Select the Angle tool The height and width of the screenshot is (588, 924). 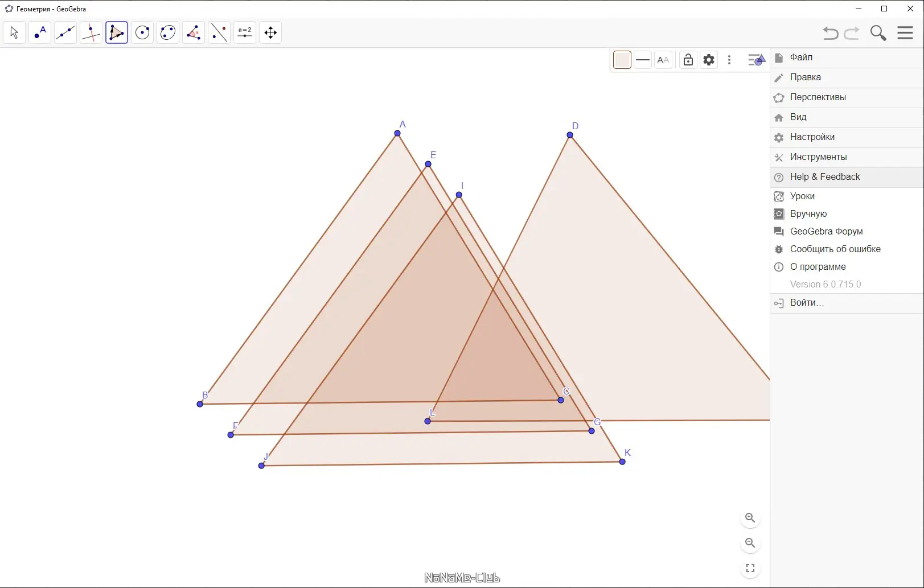point(194,32)
